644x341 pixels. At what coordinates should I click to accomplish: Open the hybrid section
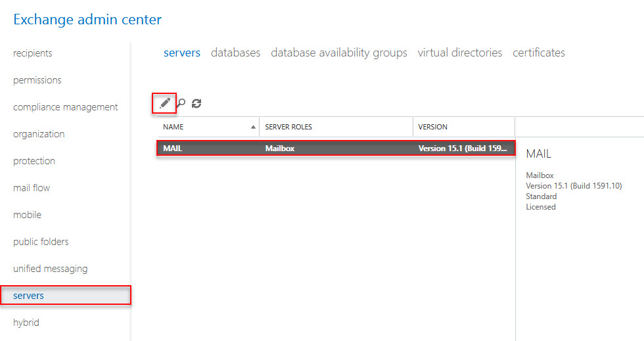(26, 323)
